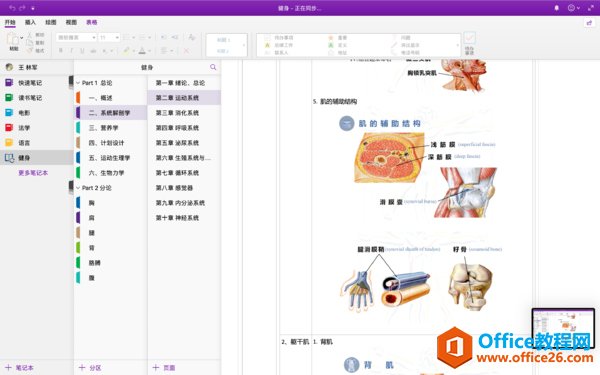The height and width of the screenshot is (375, 600).
Task: Click the Undo arrow in title bar
Action: coord(12,8)
